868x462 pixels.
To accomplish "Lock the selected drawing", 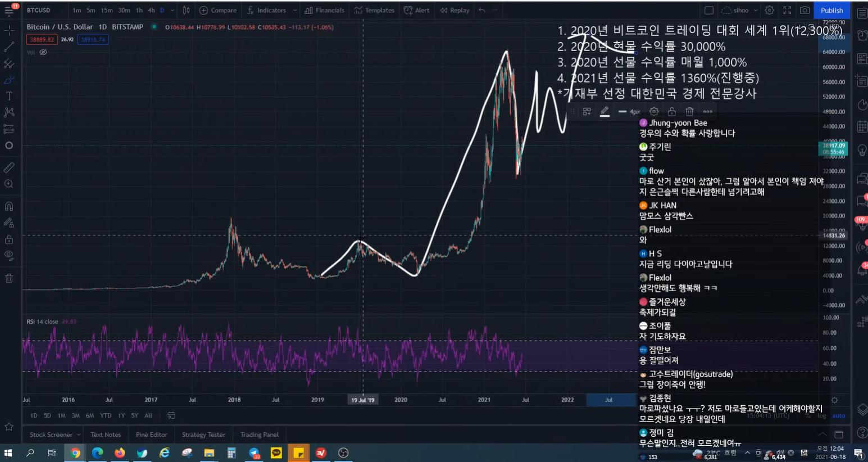I will click(x=671, y=111).
